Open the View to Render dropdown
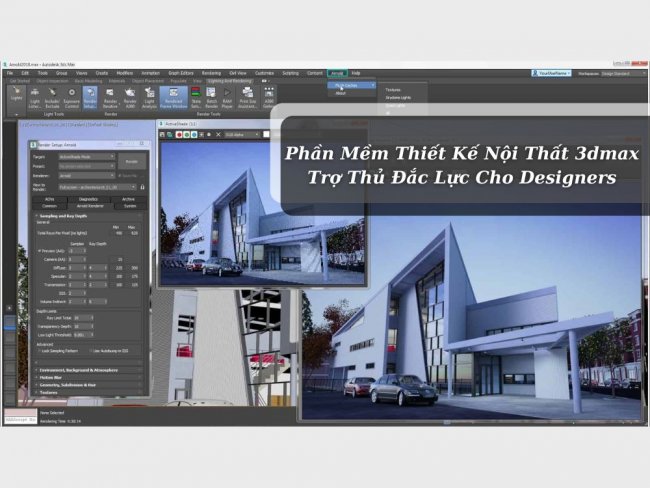The width and height of the screenshot is (650, 488). tap(97, 187)
